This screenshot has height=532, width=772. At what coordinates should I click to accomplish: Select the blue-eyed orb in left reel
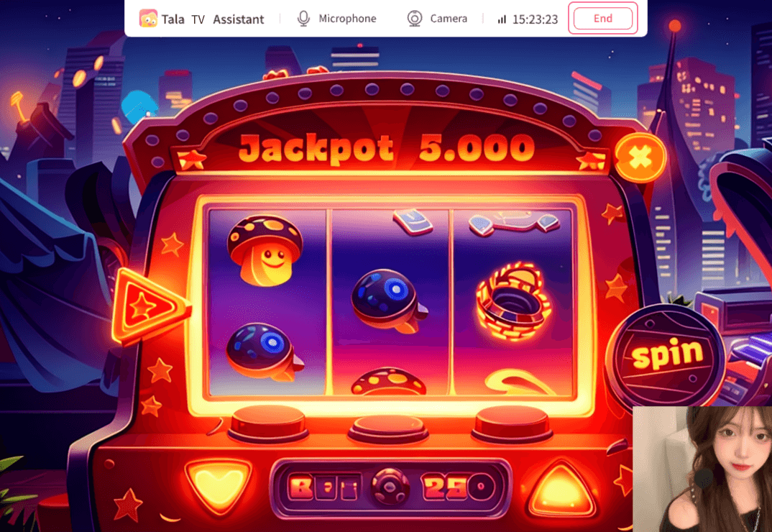[x=263, y=352]
